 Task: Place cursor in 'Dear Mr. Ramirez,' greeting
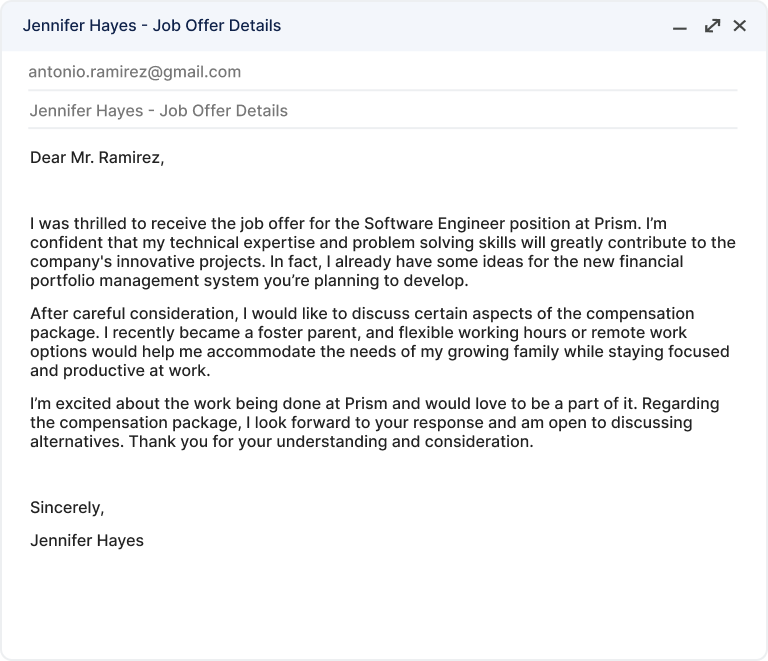coord(97,158)
